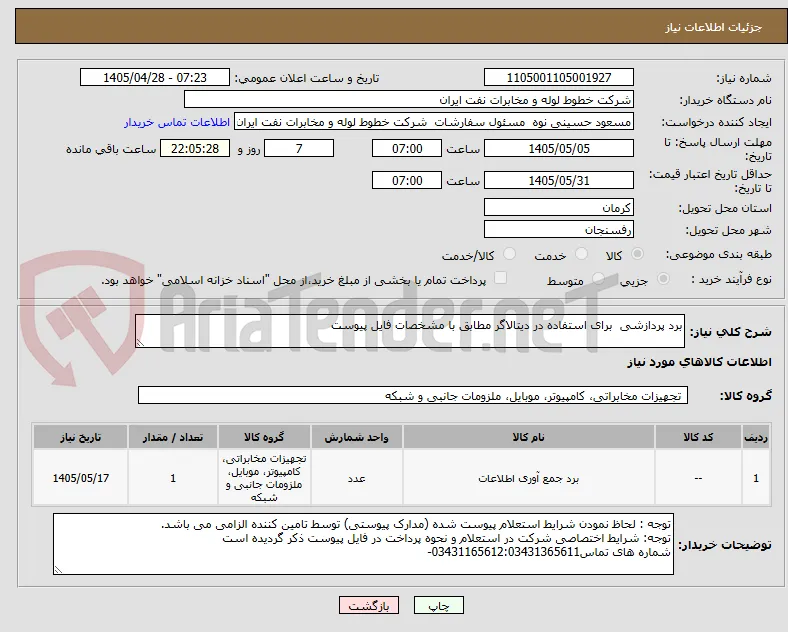
Task: Click the توضیحات خریدار notes textarea
Action: coord(363,544)
